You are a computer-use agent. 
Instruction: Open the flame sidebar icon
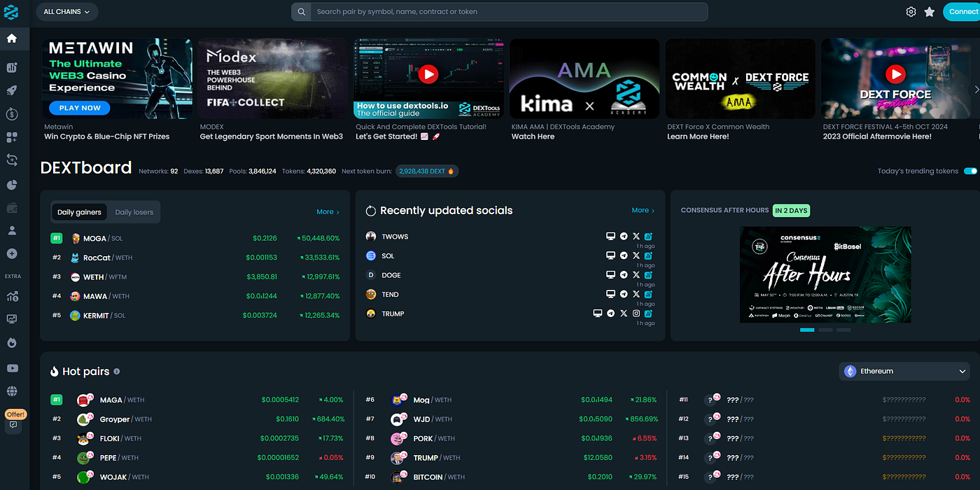pyautogui.click(x=12, y=343)
